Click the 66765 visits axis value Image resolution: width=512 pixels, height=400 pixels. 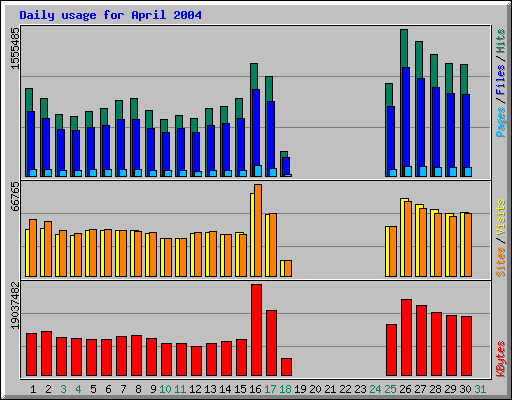[15, 197]
